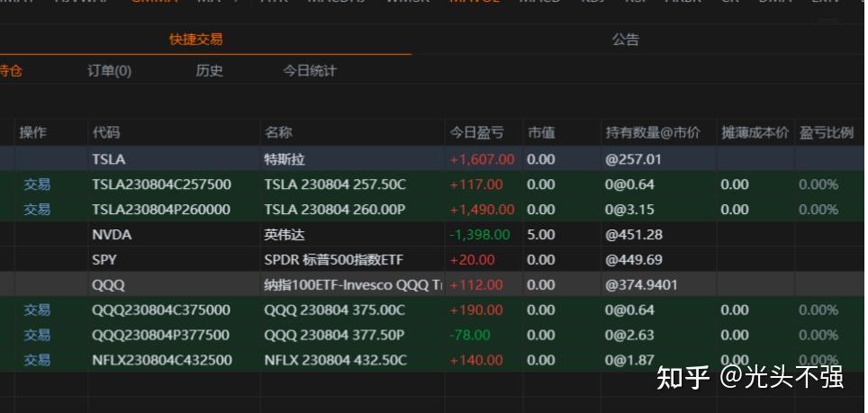Sort by the 摊薄成本价 column header

[755, 132]
